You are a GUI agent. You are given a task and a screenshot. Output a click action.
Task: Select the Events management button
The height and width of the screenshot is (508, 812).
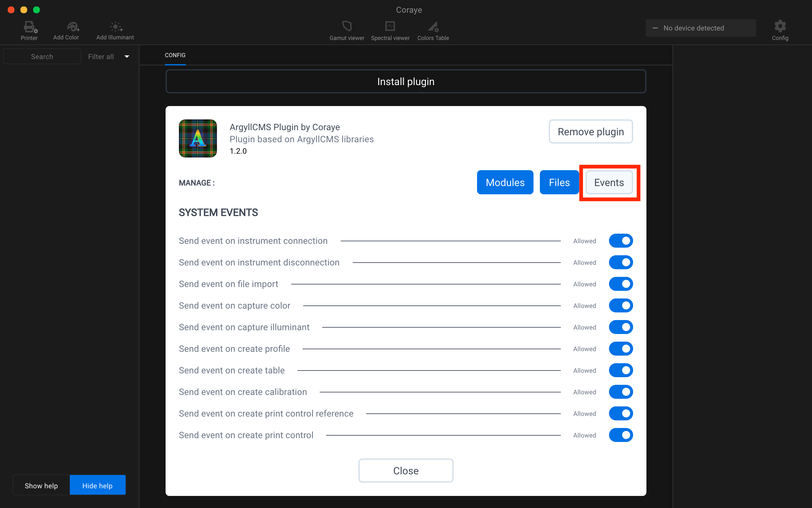[609, 182]
